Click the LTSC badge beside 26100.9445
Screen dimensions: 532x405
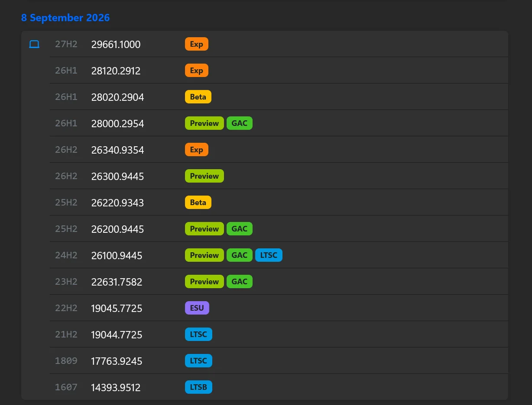(269, 255)
